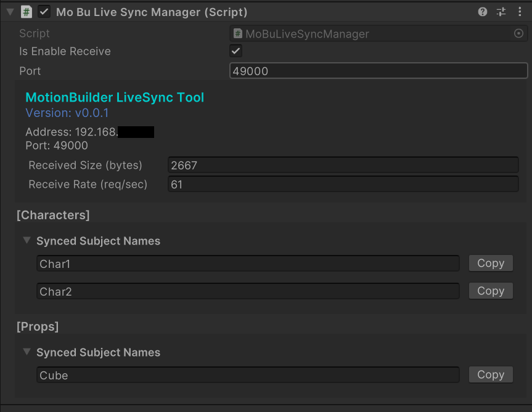The image size is (532, 412).
Task: Click the Receive Rate value field
Action: (x=343, y=184)
